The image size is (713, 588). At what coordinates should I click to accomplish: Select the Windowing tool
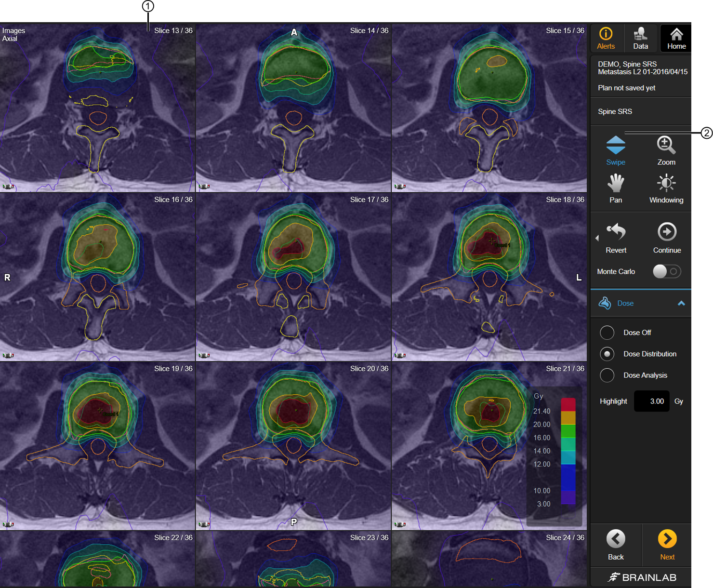pos(666,188)
